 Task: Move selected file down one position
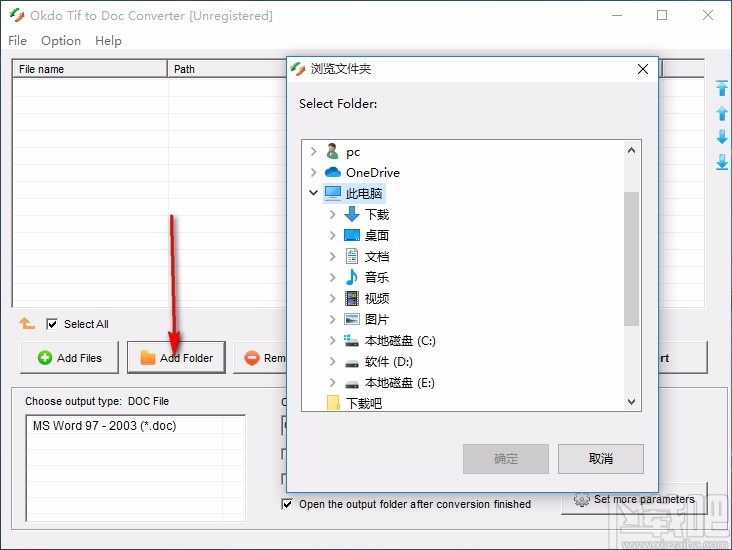(722, 137)
